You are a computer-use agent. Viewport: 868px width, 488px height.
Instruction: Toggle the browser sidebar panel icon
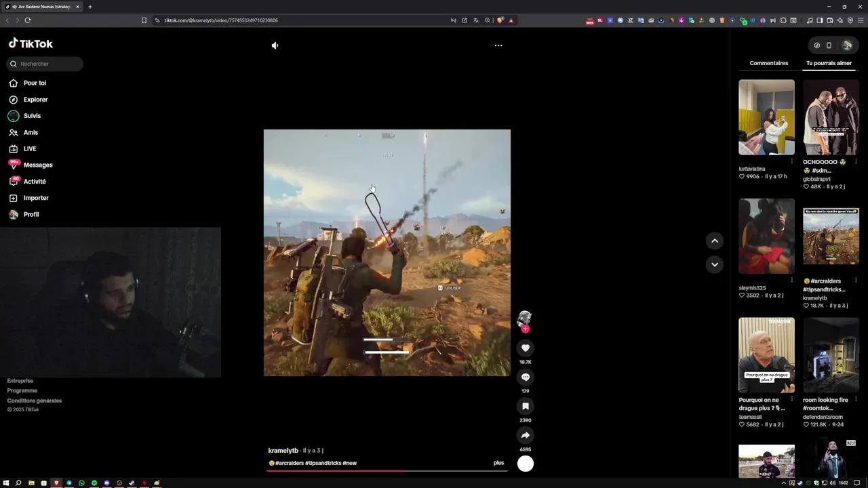tap(820, 20)
